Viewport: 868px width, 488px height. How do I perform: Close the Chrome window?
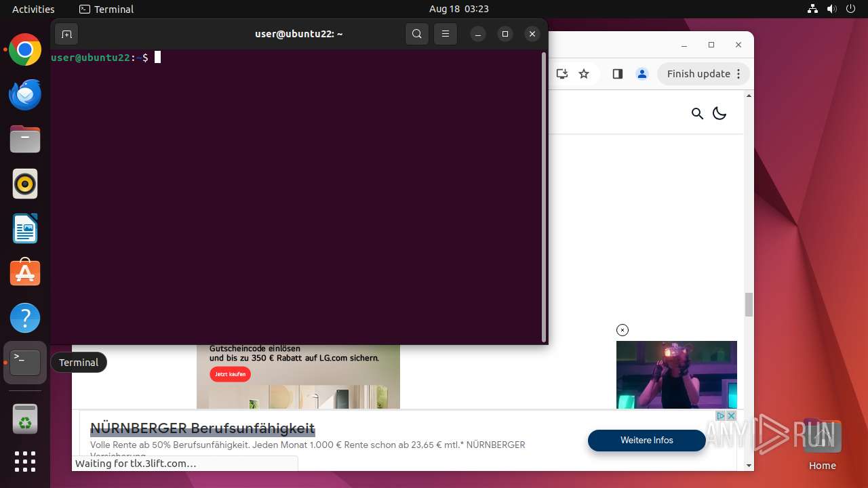(738, 45)
